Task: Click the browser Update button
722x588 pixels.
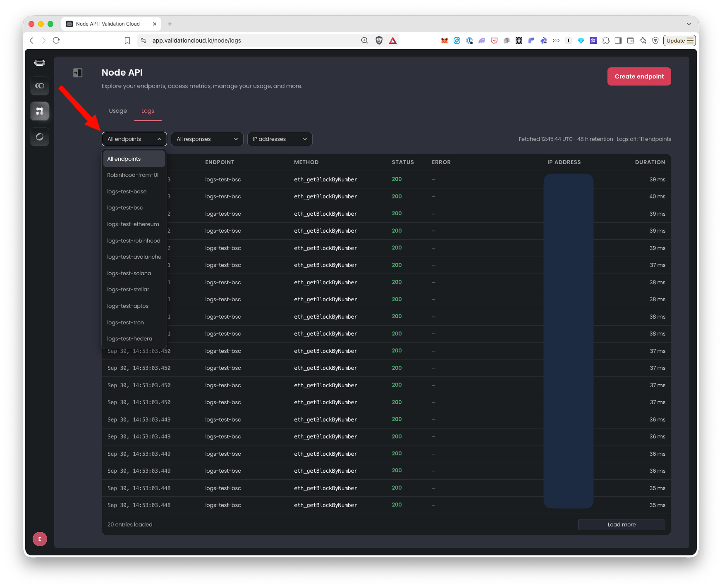Action: point(679,40)
